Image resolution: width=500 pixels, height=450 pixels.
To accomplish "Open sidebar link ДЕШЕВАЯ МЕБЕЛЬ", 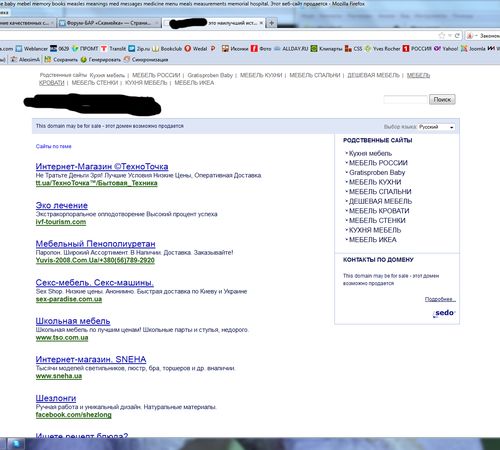I will 380,201.
